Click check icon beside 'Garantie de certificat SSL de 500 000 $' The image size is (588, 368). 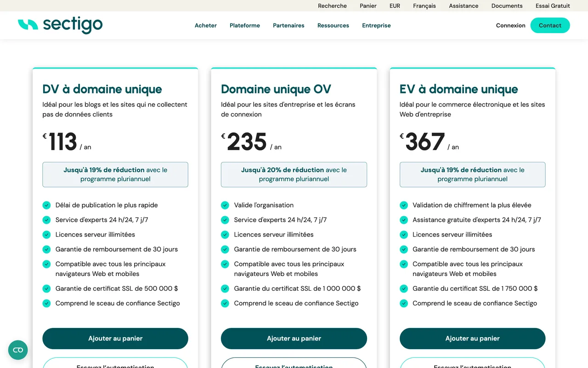click(46, 288)
